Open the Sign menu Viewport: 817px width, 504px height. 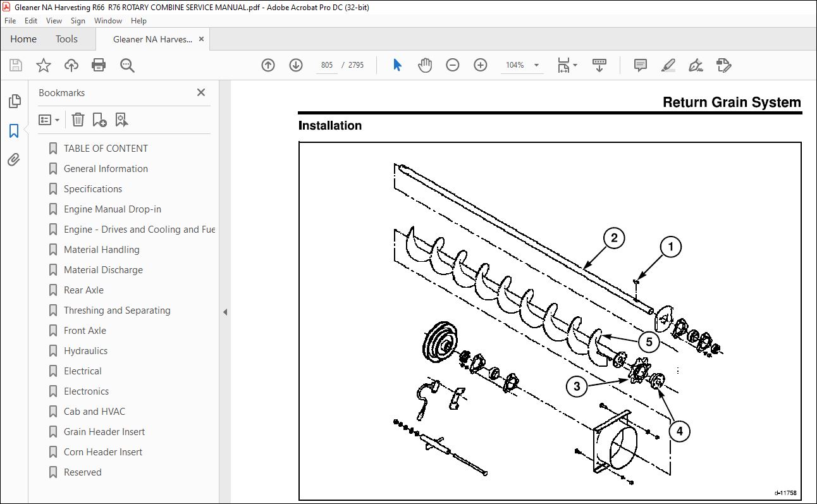coord(78,21)
